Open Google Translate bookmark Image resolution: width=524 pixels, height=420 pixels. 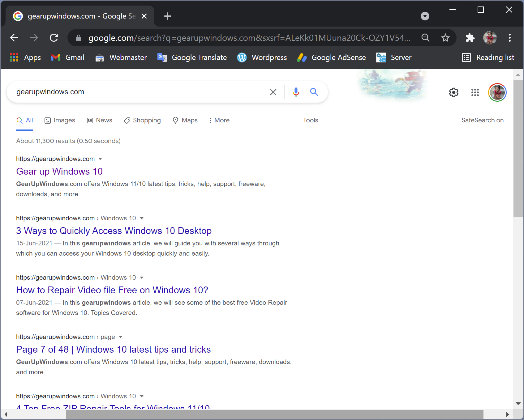192,57
